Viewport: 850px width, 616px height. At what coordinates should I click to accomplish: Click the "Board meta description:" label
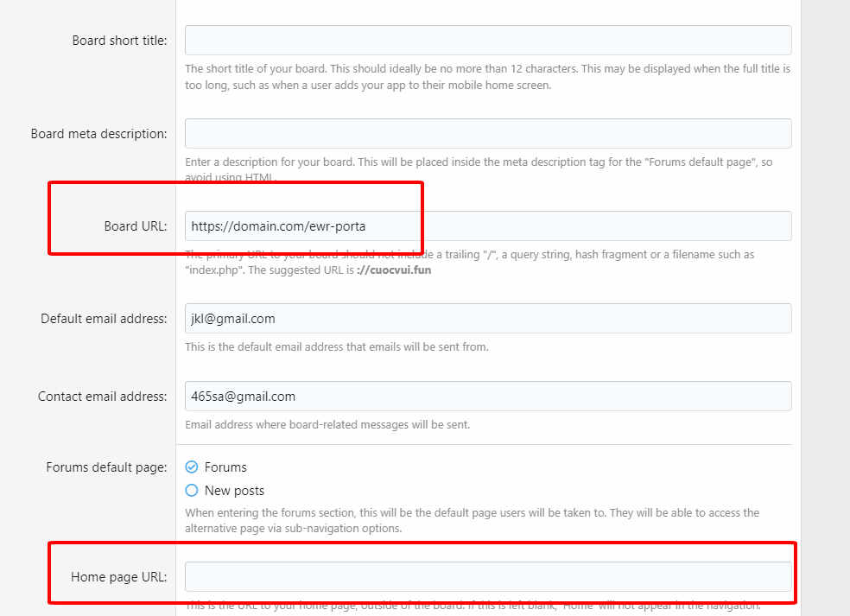98,134
